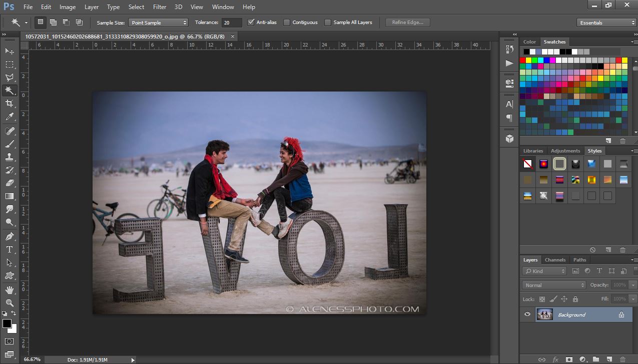Select the Crop tool
Viewport: 638px width, 364px height.
click(10, 103)
